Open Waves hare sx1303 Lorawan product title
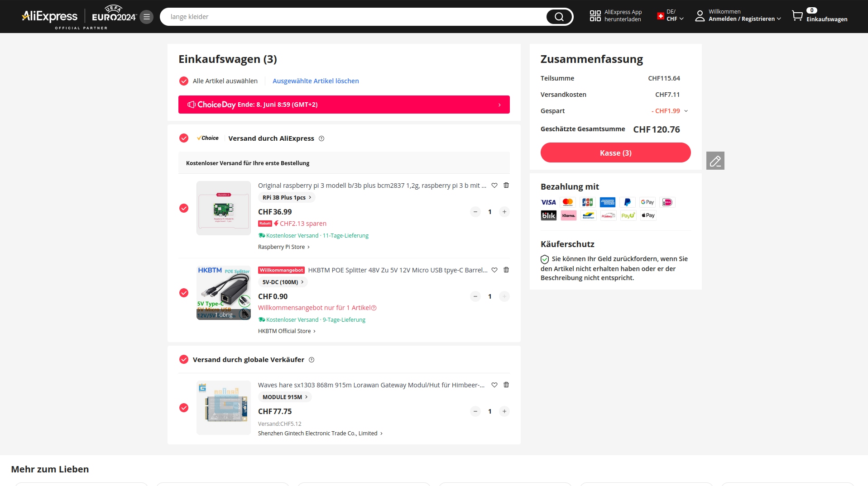The image size is (868, 486). tap(371, 385)
